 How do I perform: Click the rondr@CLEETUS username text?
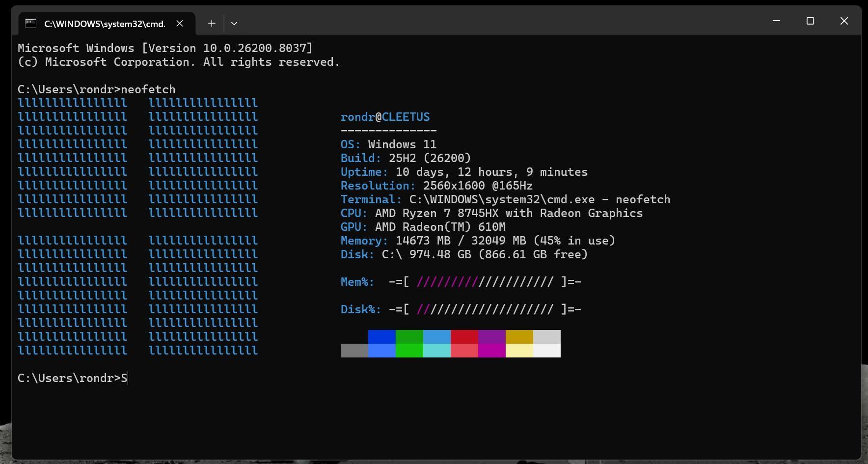[385, 117]
